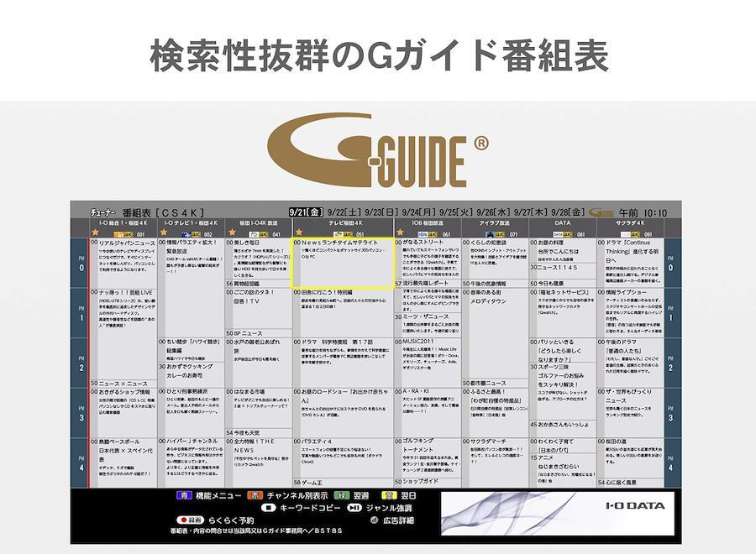Open the 機能メニュー function menu

tap(218, 495)
